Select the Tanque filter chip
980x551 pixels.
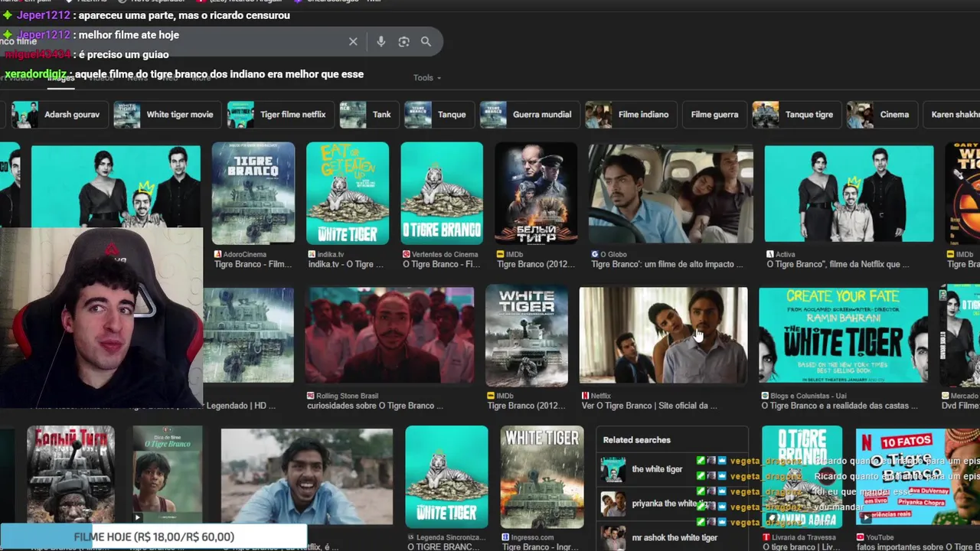tap(439, 115)
